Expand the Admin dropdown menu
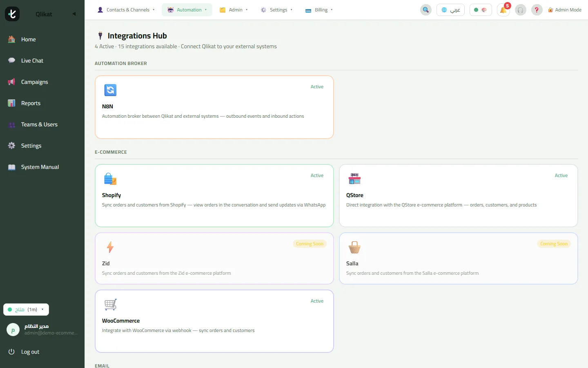Image resolution: width=588 pixels, height=368 pixels. click(x=234, y=10)
